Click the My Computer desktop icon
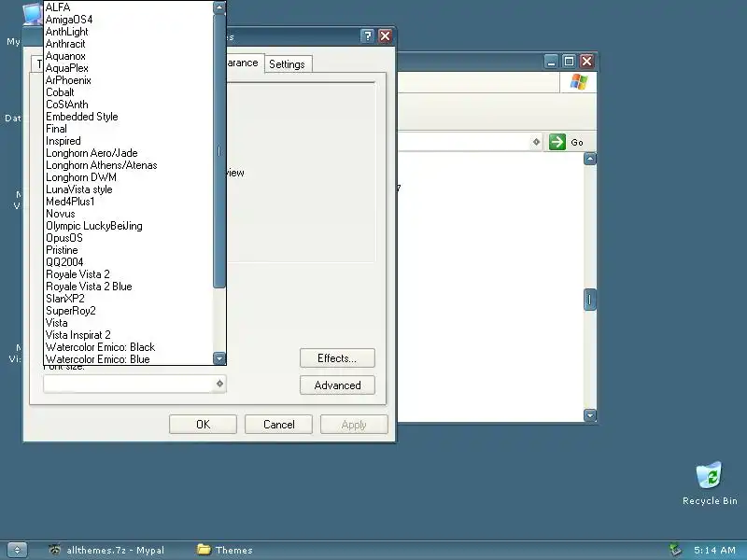The height and width of the screenshot is (560, 747). [x=33, y=14]
